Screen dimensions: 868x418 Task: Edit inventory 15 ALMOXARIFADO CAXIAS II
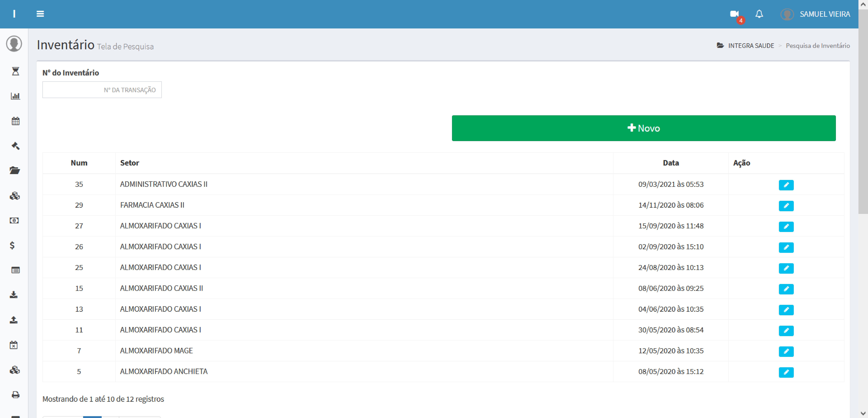tap(786, 289)
